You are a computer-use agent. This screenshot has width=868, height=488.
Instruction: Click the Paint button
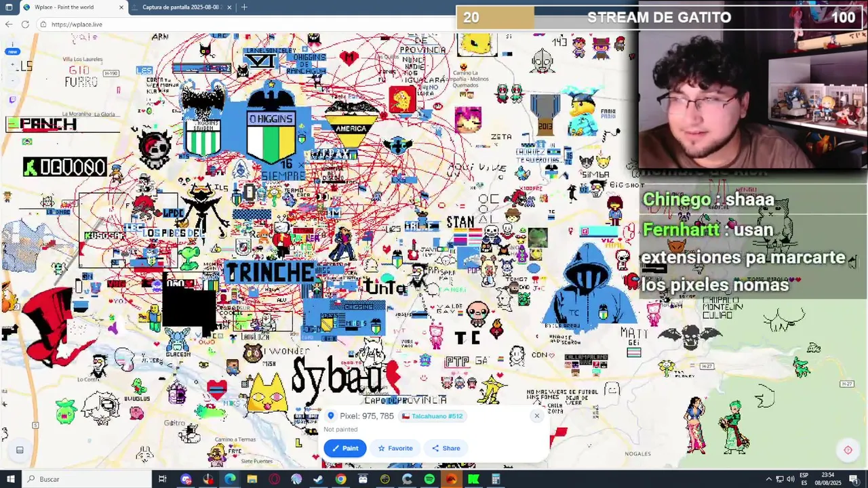pyautogui.click(x=345, y=448)
